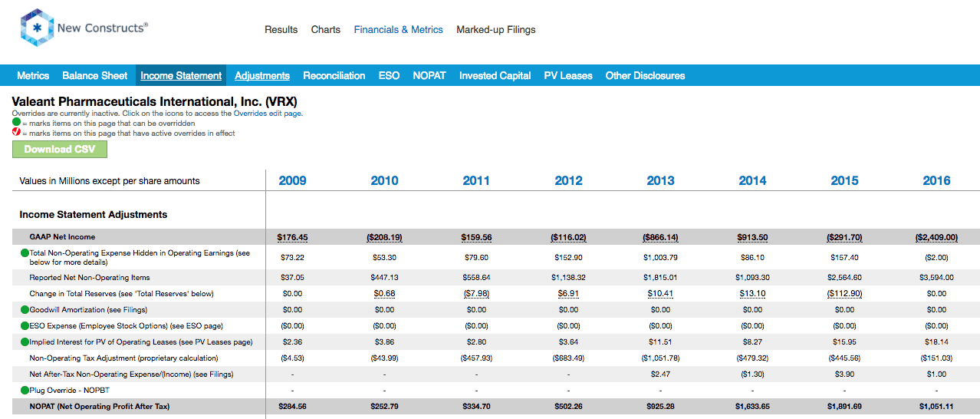Click Change in Total Reserves value ($7.98)
Screen dimensions: 980x419
[476, 293]
